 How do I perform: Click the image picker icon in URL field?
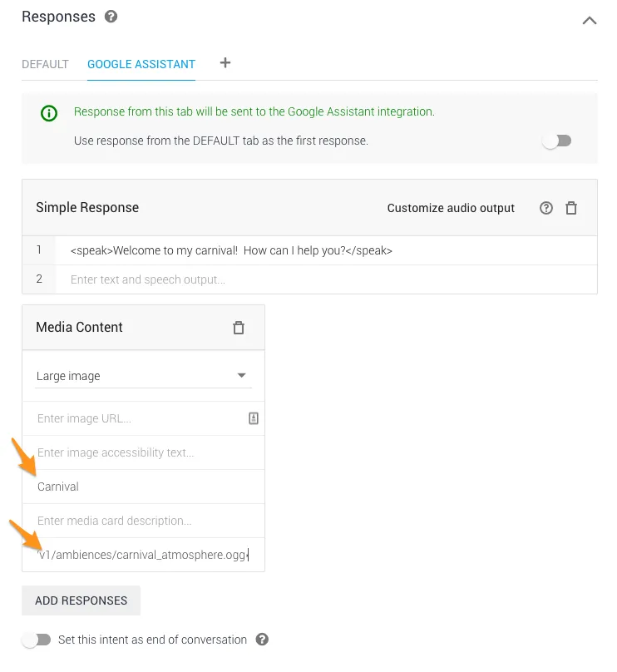[x=254, y=418]
